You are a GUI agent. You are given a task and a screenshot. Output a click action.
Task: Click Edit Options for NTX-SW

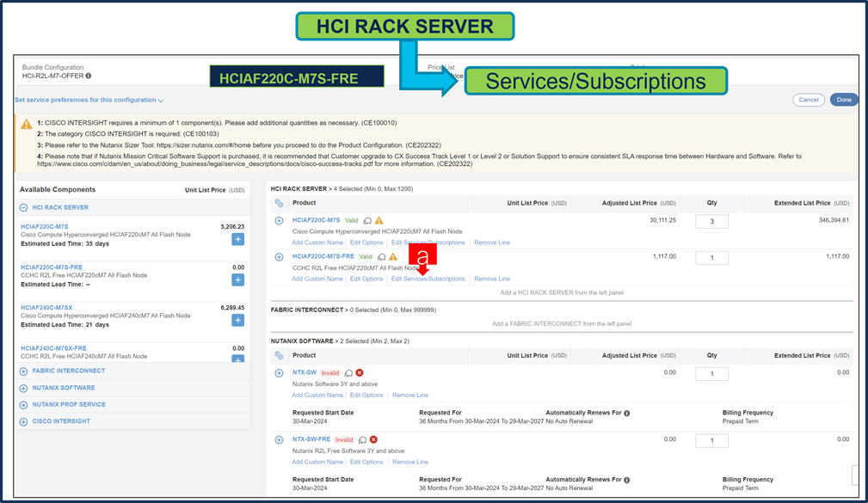pyautogui.click(x=366, y=396)
